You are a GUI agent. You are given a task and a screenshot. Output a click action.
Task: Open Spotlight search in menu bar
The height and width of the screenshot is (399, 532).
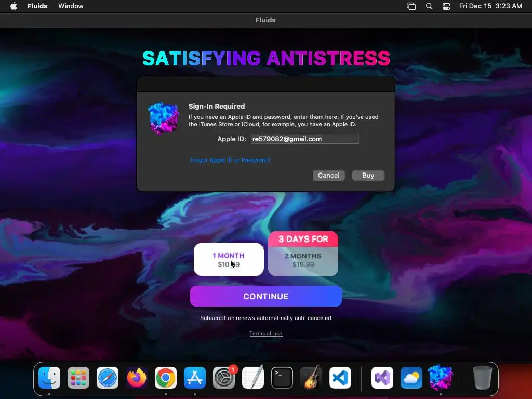[429, 6]
